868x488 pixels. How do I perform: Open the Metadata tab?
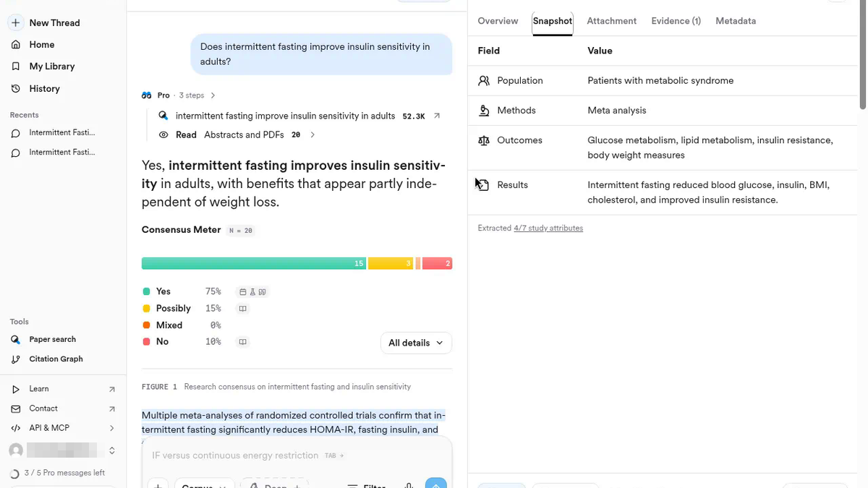point(736,21)
